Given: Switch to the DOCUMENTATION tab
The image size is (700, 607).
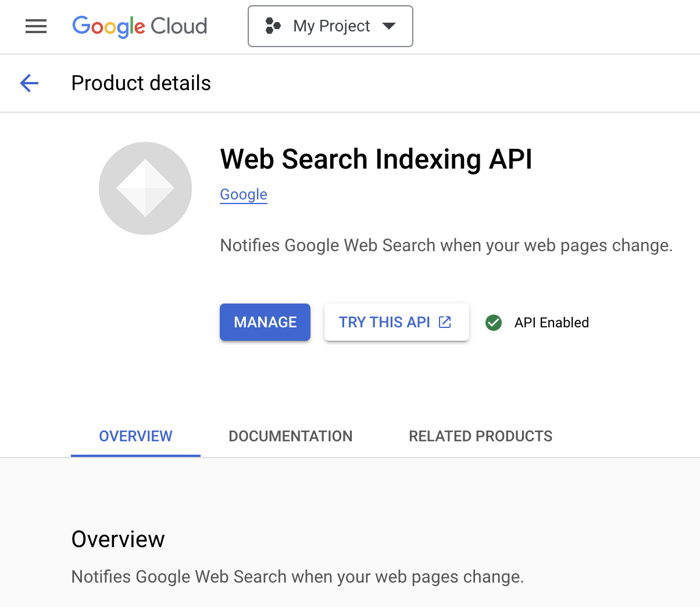Looking at the screenshot, I should [291, 436].
